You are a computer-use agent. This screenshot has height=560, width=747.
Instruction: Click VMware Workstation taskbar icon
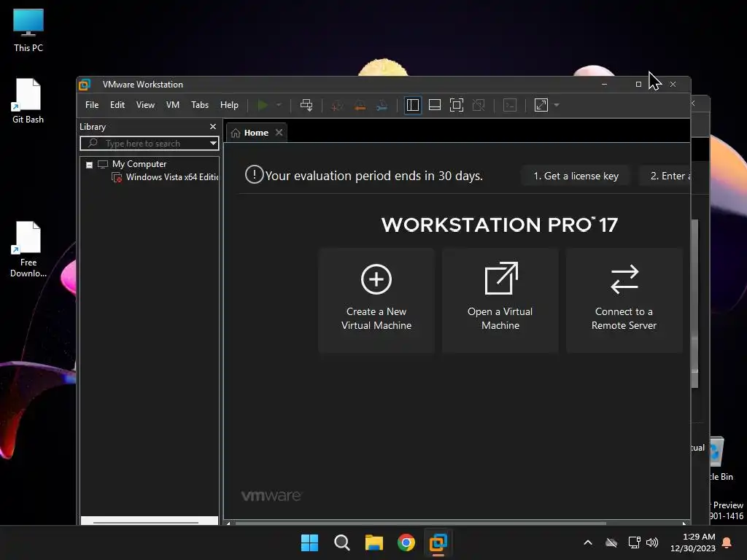click(x=438, y=542)
